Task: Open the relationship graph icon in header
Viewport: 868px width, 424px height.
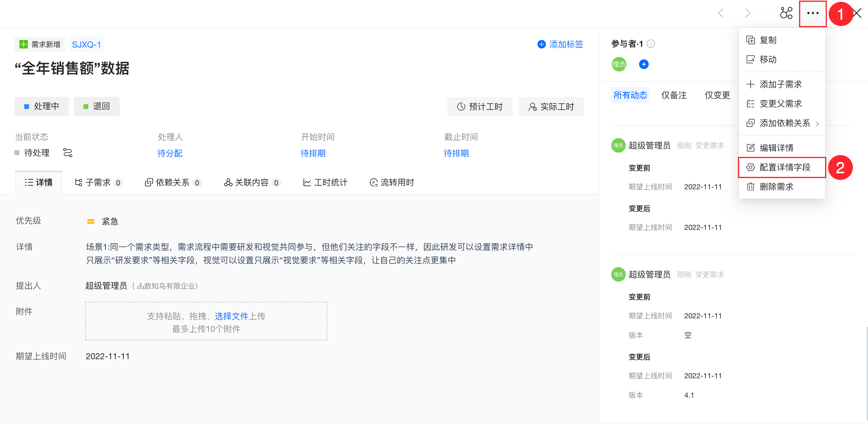Action: pos(786,14)
